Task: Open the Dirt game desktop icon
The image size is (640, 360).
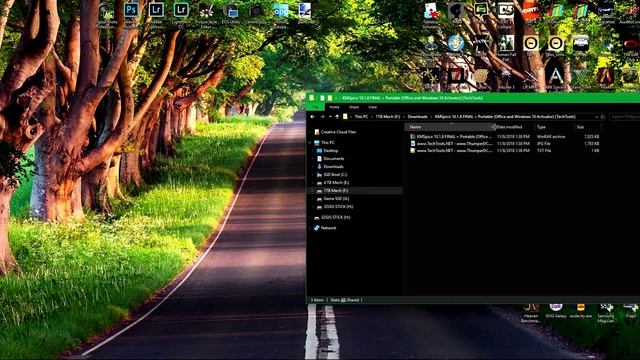Action: (x=531, y=11)
